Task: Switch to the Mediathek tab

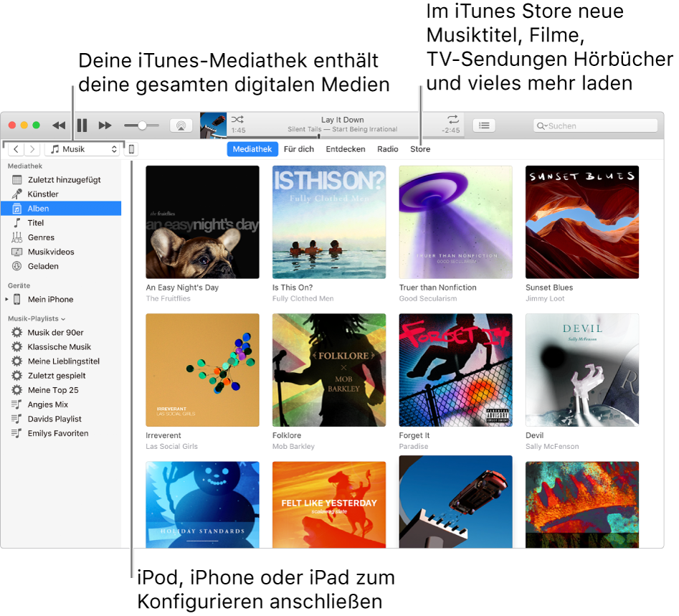Action: (252, 149)
